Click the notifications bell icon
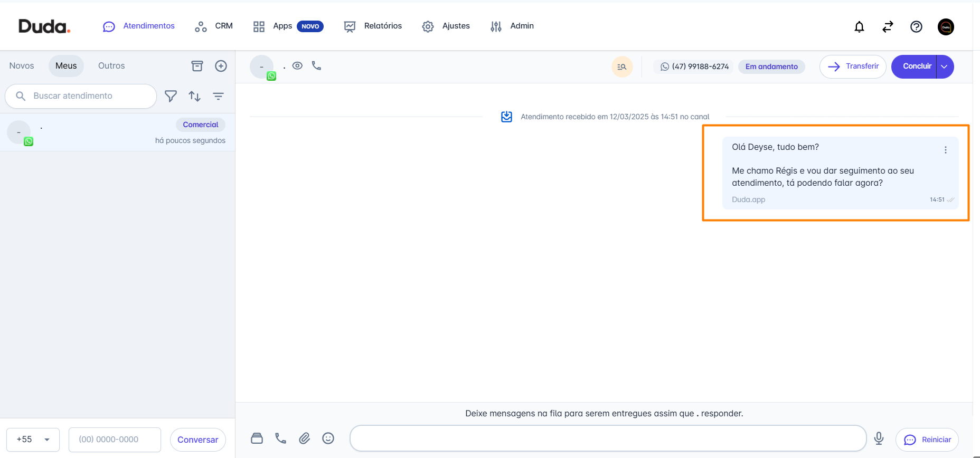This screenshot has width=980, height=458. [859, 27]
